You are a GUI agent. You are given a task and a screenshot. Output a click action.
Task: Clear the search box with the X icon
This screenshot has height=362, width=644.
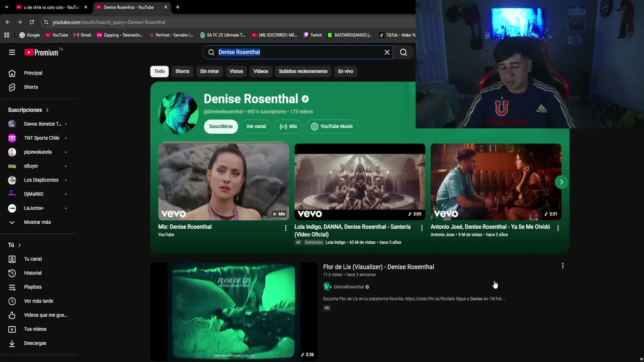387,52
